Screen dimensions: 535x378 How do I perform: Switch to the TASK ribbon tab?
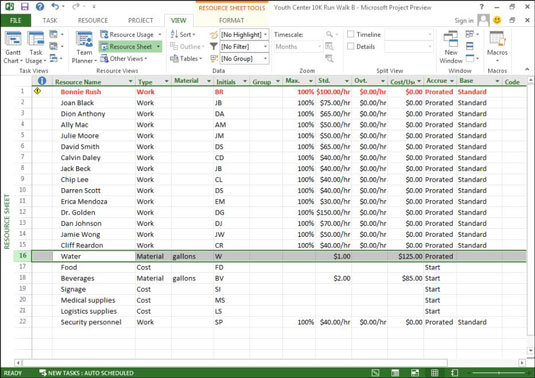pyautogui.click(x=50, y=20)
